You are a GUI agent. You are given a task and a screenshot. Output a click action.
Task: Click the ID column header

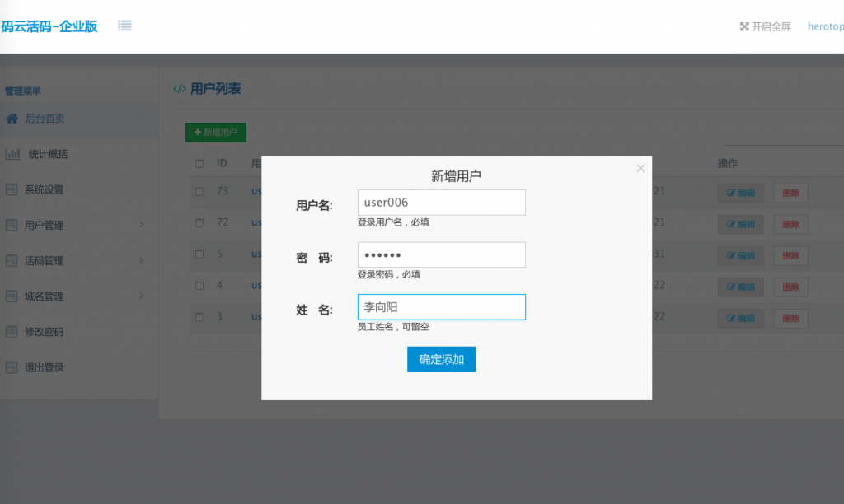(222, 163)
